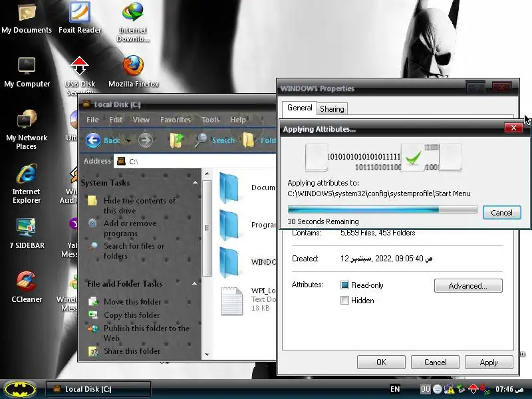Click the Up folder icon in explorer toolbar
The width and height of the screenshot is (532, 399).
pos(176,140)
